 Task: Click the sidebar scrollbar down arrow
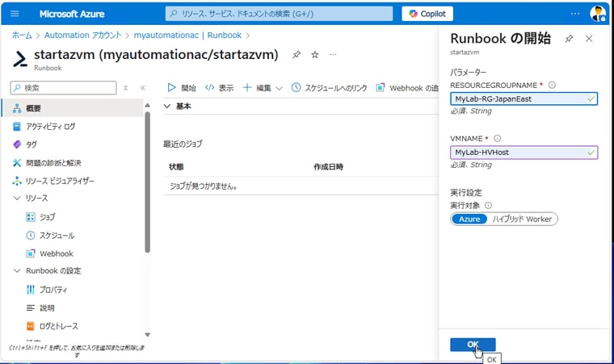pyautogui.click(x=147, y=335)
